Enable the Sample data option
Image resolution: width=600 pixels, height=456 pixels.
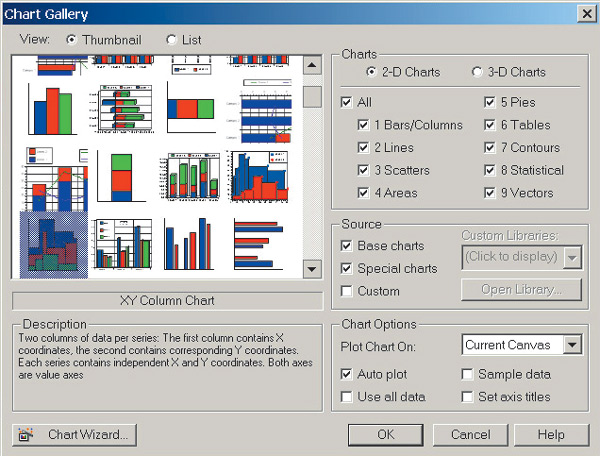[x=467, y=374]
